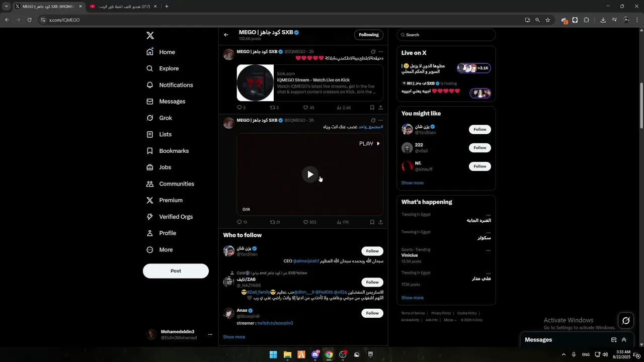This screenshot has width=644, height=362.
Task: Open Grok from the sidebar
Action: click(159, 118)
